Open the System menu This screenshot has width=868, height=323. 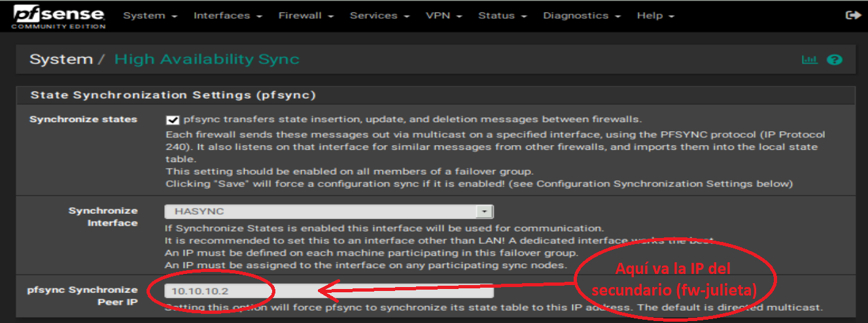150,15
